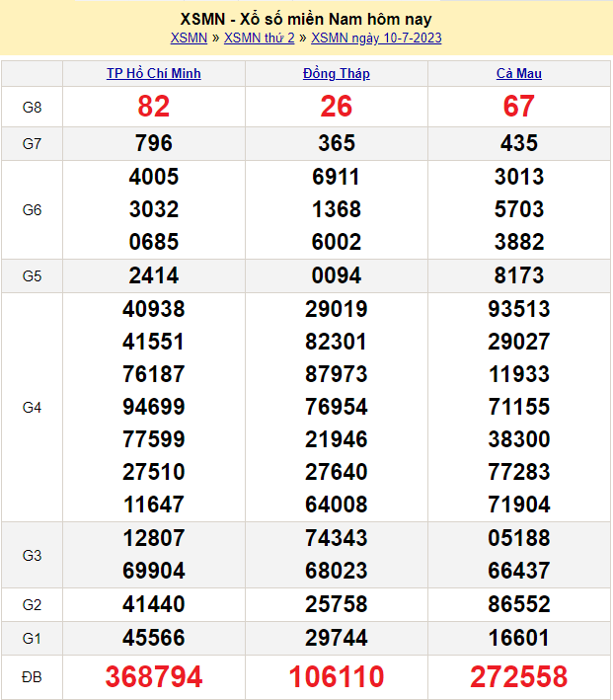Select the special prize number 106110
The height and width of the screenshot is (700, 613).
[x=337, y=676]
